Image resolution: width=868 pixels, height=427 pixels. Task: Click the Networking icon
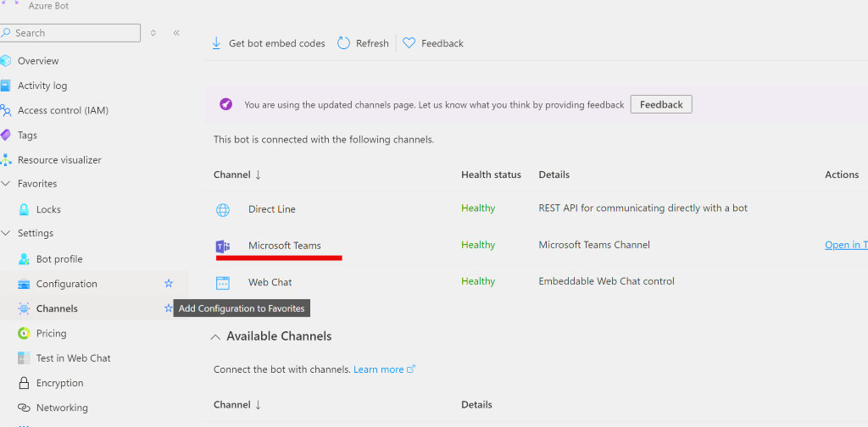pyautogui.click(x=24, y=408)
